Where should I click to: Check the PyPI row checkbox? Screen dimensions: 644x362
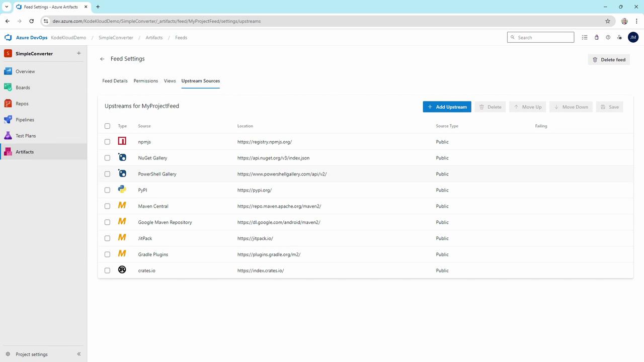[x=107, y=190]
